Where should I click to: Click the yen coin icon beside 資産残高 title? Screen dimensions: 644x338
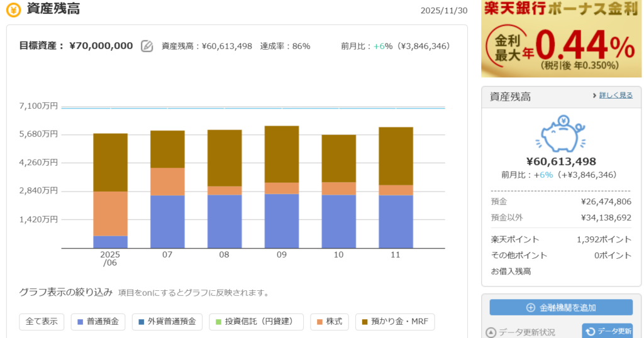(x=13, y=9)
